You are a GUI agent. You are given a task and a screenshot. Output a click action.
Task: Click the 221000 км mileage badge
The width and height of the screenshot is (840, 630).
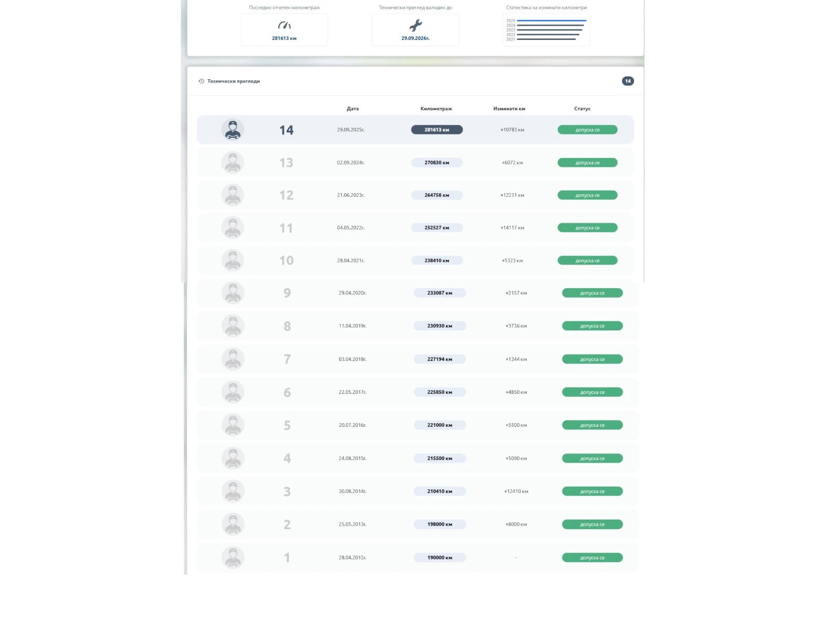pos(439,425)
